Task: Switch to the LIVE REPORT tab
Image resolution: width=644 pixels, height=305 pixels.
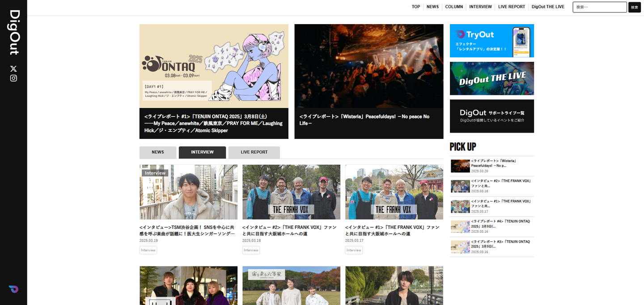Action: (254, 152)
